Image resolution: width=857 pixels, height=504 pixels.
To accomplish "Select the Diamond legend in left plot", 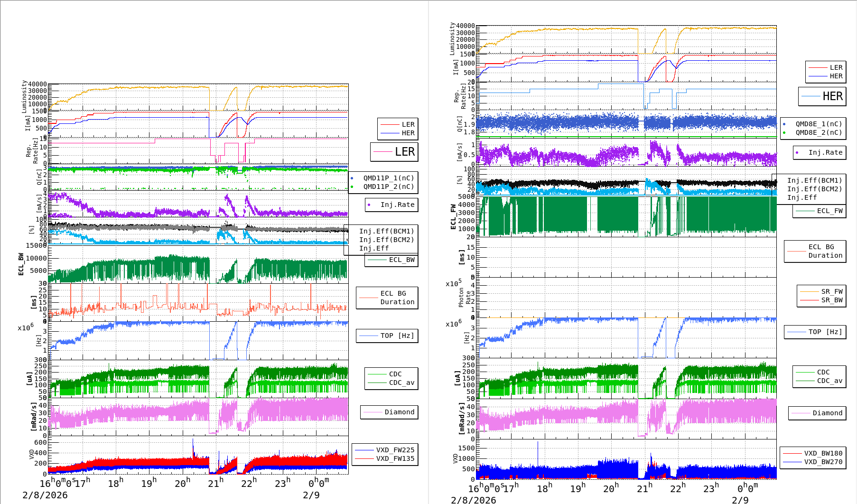I will (389, 412).
